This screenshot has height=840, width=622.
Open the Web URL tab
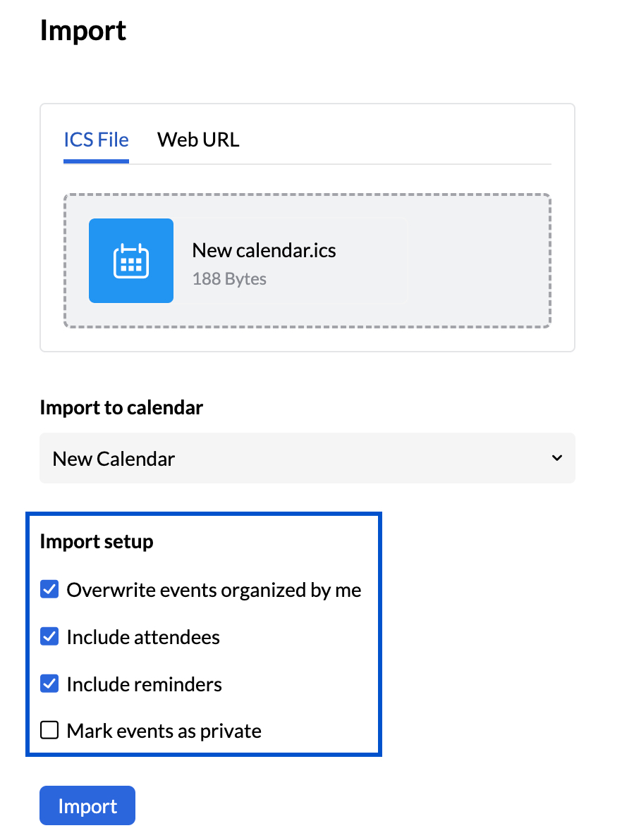[x=198, y=140]
